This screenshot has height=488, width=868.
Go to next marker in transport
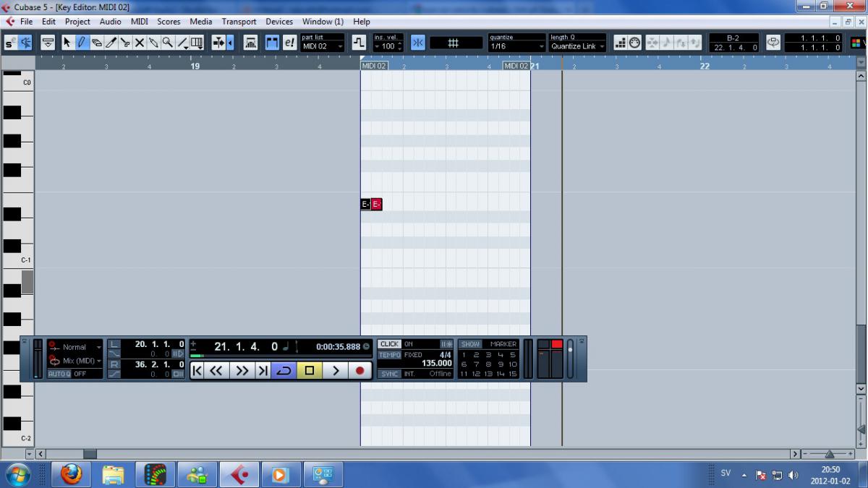click(x=263, y=371)
